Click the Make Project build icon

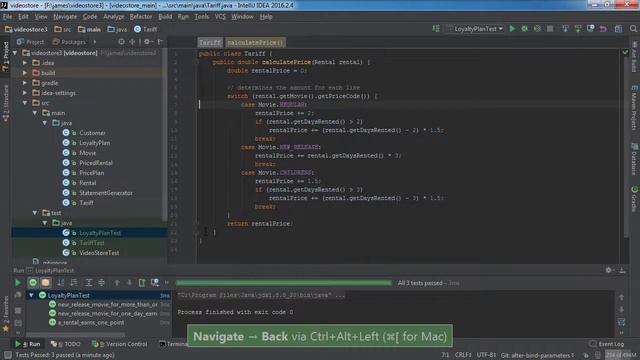(x=436, y=29)
